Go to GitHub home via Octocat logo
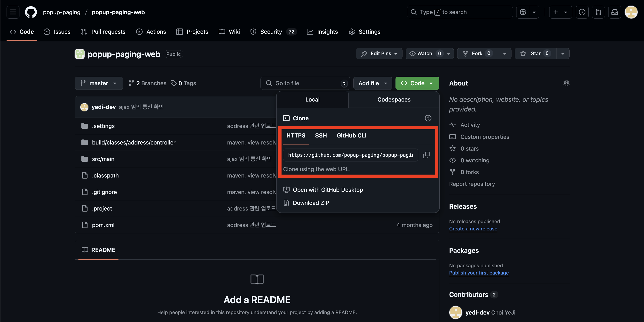Viewport: 644px width, 322px height. [31, 12]
